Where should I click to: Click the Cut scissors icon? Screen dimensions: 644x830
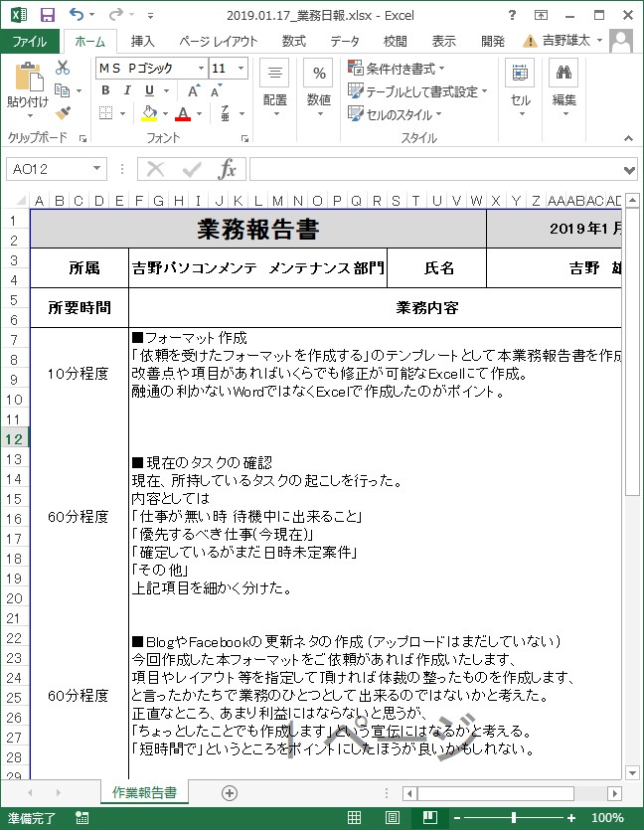[63, 68]
